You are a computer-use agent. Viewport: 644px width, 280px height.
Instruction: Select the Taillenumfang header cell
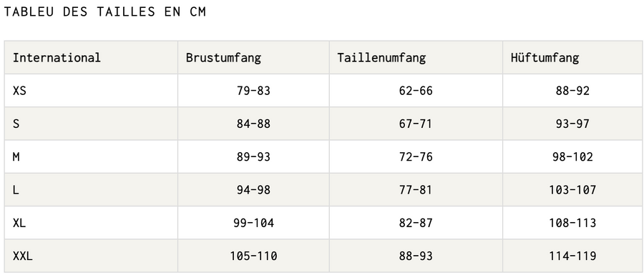[x=416, y=57]
